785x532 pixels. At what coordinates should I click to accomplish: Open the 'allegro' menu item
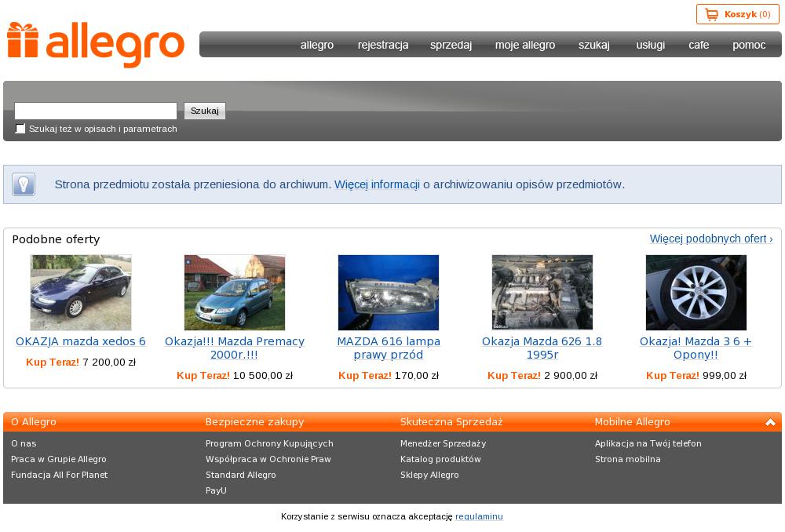tap(317, 45)
